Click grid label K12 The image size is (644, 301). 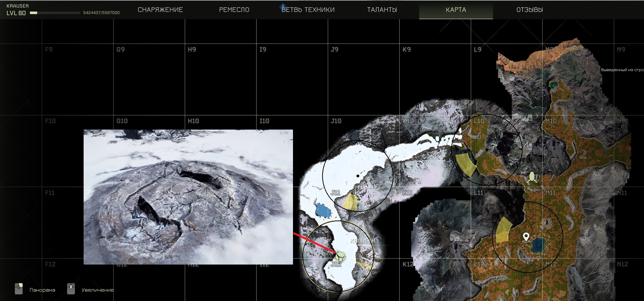coord(408,264)
